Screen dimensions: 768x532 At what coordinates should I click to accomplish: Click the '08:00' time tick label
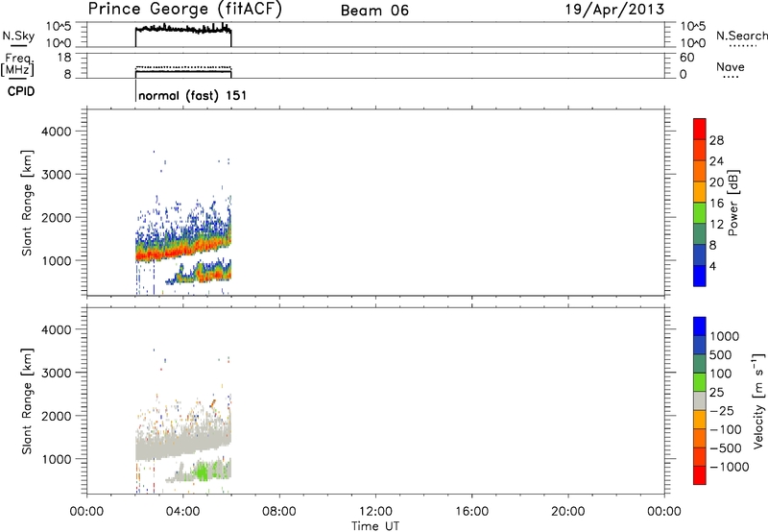tap(279, 512)
